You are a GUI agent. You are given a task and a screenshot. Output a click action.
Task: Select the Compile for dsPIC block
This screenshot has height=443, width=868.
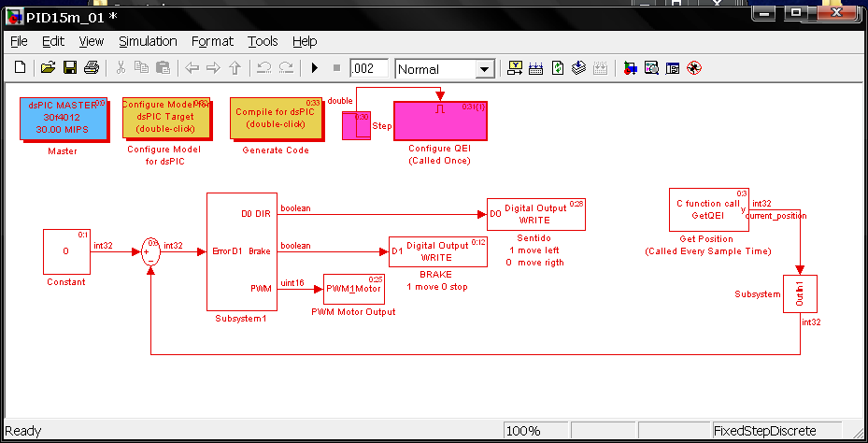[275, 119]
